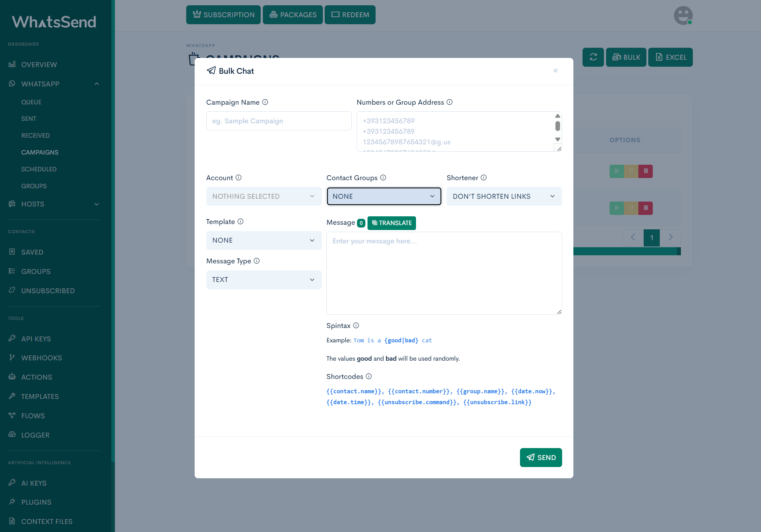The width and height of the screenshot is (761, 532).
Task: Click the Saved contacts icon
Action: [12, 252]
